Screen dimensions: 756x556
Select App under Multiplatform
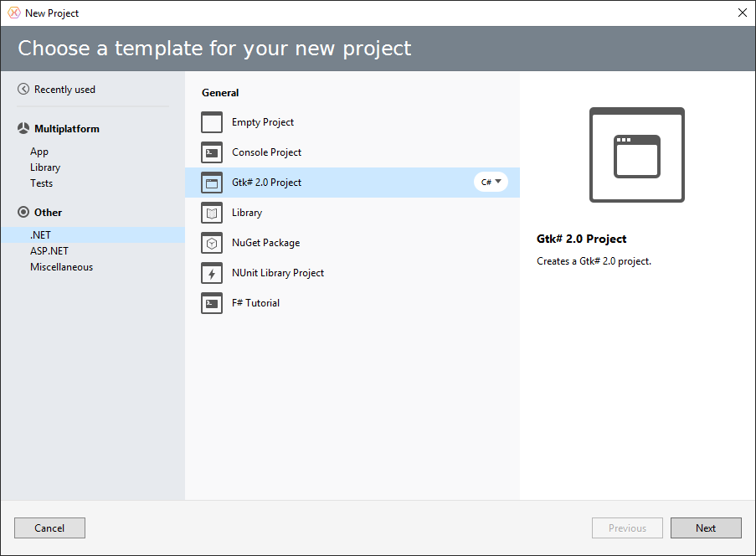pyautogui.click(x=39, y=152)
